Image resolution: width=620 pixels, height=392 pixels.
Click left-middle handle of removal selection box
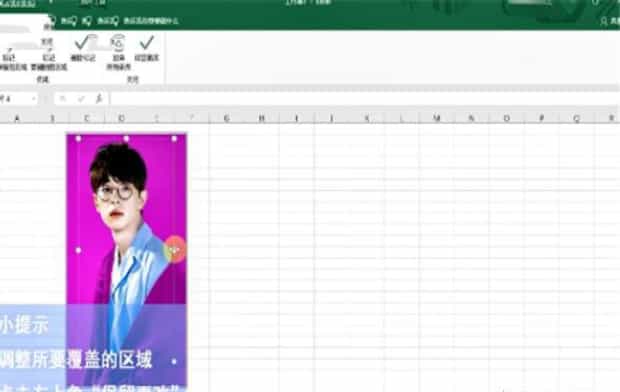pyautogui.click(x=78, y=250)
